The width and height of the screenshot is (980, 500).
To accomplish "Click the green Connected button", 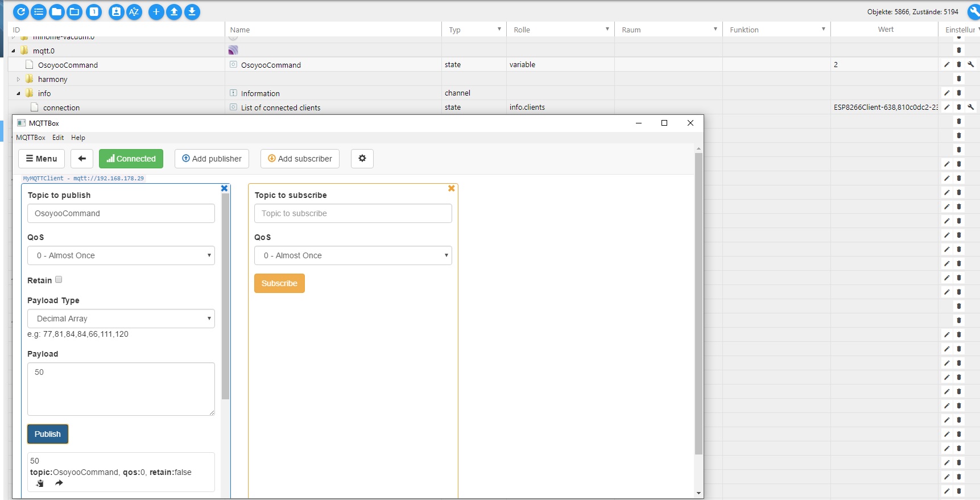I will coord(131,159).
